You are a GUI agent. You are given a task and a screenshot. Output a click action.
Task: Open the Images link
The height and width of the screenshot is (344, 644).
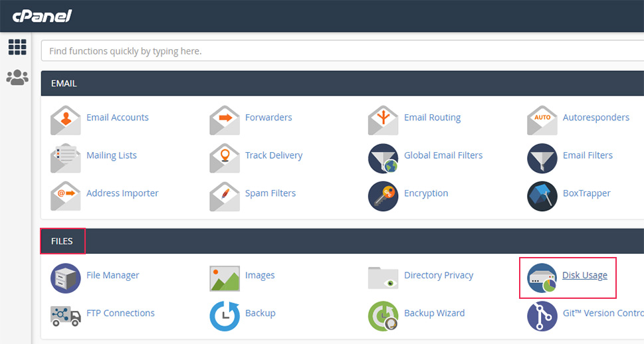click(260, 276)
